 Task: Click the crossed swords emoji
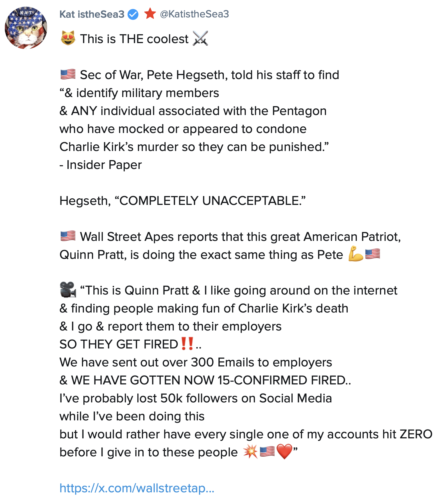tap(200, 38)
